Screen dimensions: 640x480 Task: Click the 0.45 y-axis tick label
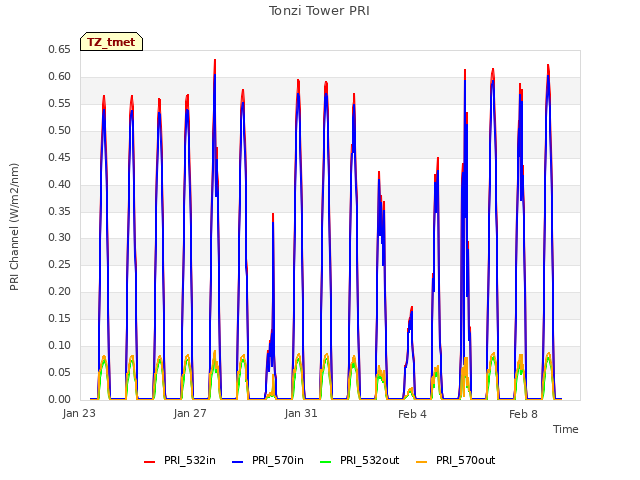click(x=60, y=157)
